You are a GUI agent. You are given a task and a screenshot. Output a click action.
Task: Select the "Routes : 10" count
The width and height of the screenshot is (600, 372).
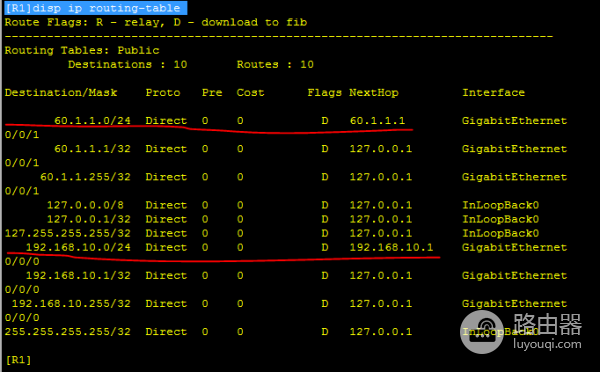pyautogui.click(x=275, y=64)
